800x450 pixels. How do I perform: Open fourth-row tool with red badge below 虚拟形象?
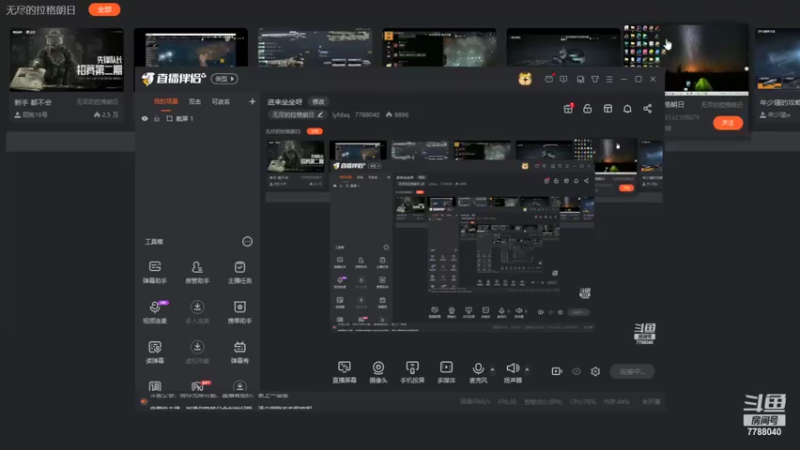point(199,386)
